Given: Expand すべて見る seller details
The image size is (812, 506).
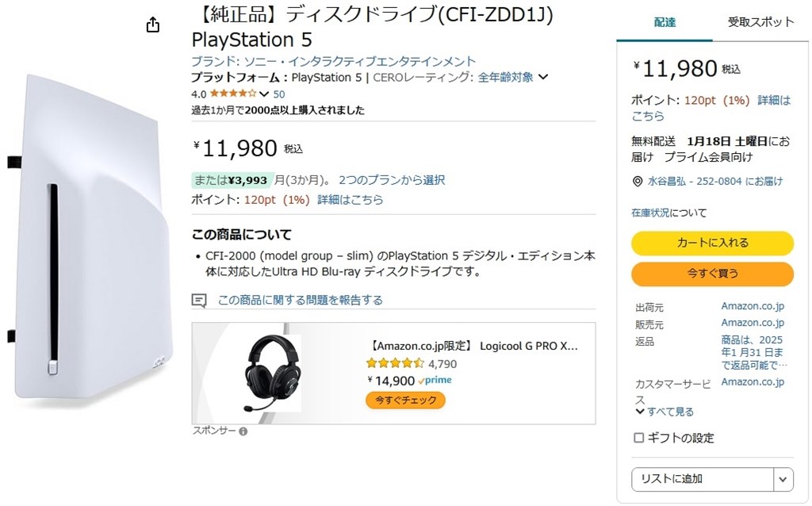Looking at the screenshot, I should pos(665,412).
